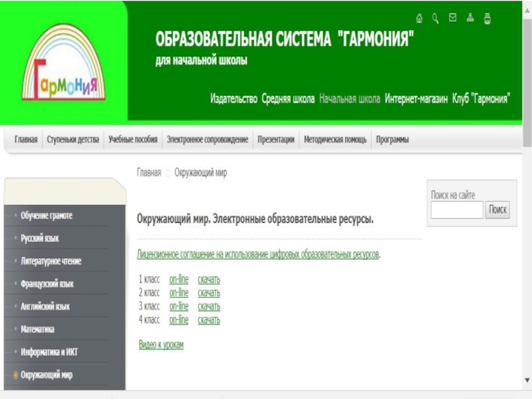Open on-line resources for 2 класс

(x=179, y=293)
